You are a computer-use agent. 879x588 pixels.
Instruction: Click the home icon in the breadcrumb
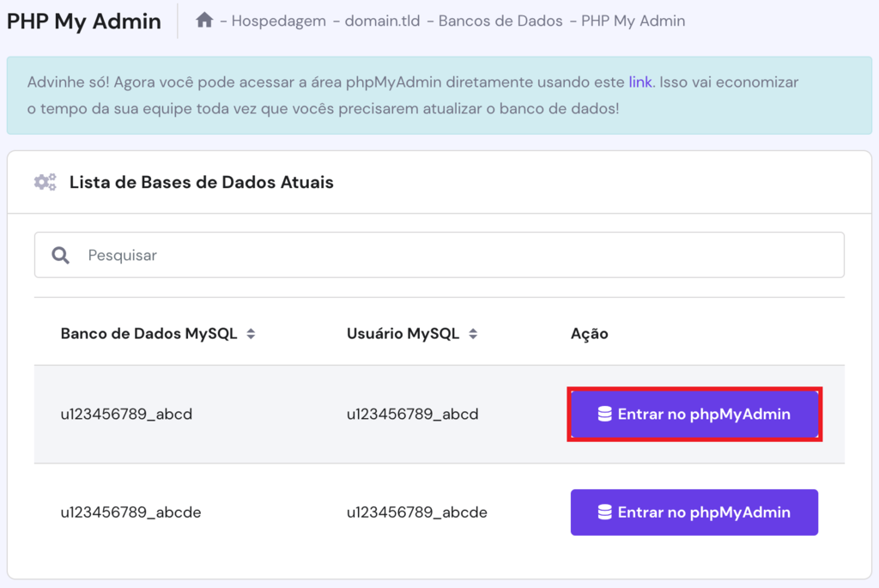click(x=204, y=20)
